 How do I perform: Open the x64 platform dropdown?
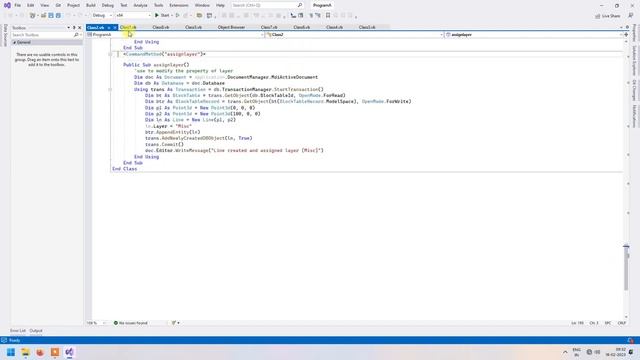[x=133, y=16]
